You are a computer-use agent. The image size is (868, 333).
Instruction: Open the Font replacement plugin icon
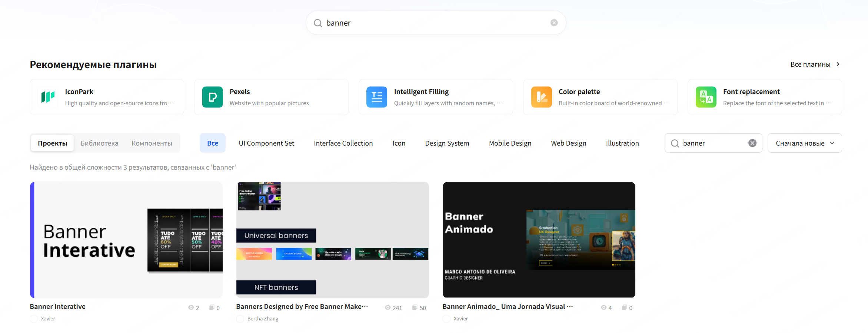pyautogui.click(x=706, y=97)
